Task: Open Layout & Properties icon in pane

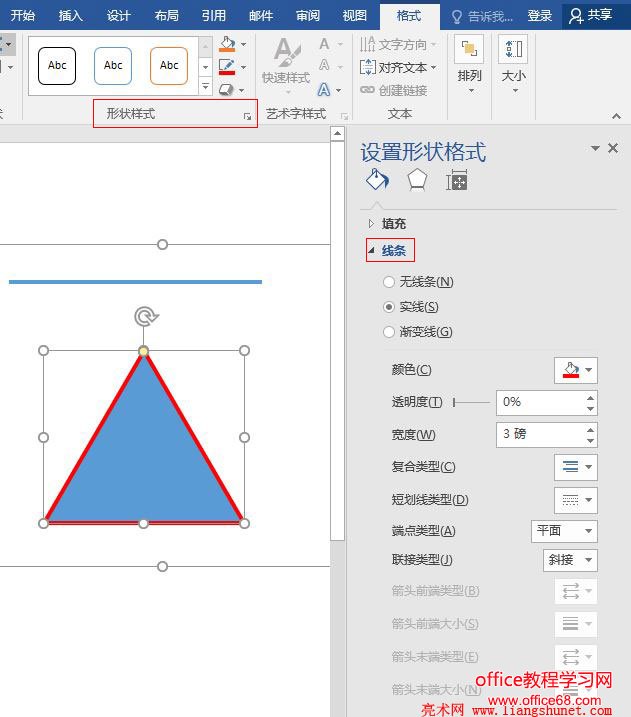Action: coord(457,180)
